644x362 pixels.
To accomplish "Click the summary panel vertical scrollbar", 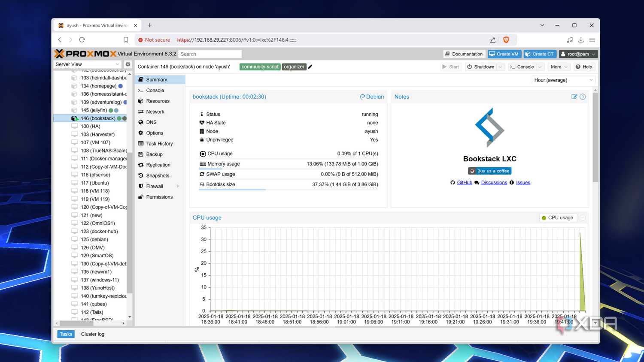I will (x=595, y=137).
